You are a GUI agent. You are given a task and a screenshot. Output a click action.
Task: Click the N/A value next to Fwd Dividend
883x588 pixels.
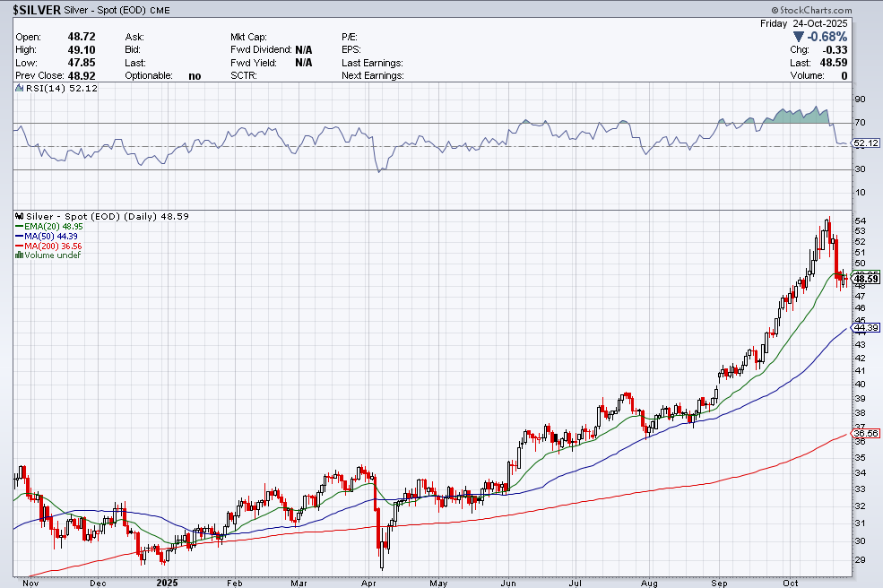(x=304, y=50)
